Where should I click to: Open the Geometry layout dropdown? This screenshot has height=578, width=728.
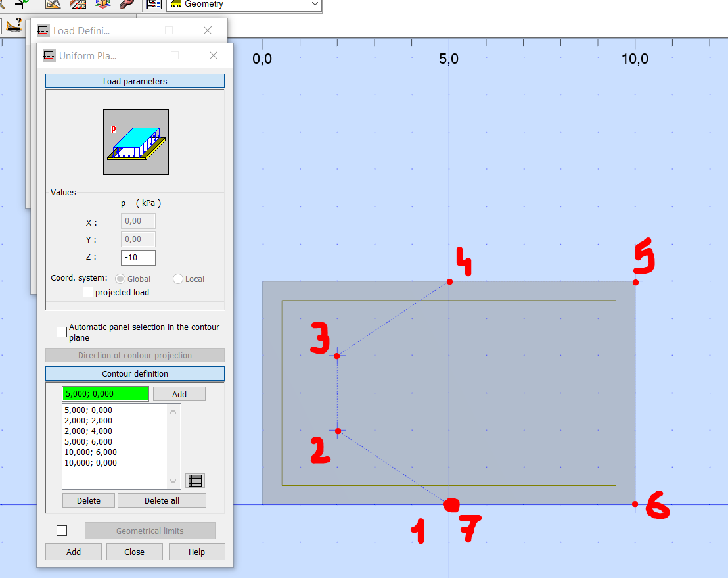click(243, 5)
